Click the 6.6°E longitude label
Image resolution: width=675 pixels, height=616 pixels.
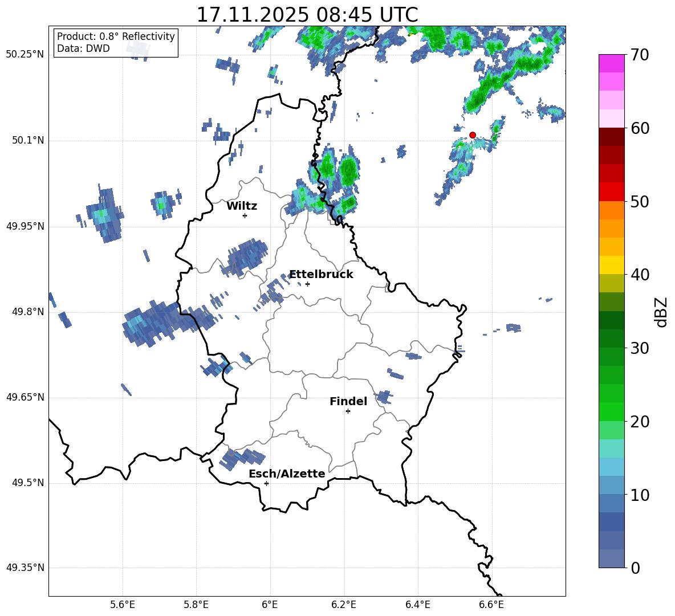point(491,605)
